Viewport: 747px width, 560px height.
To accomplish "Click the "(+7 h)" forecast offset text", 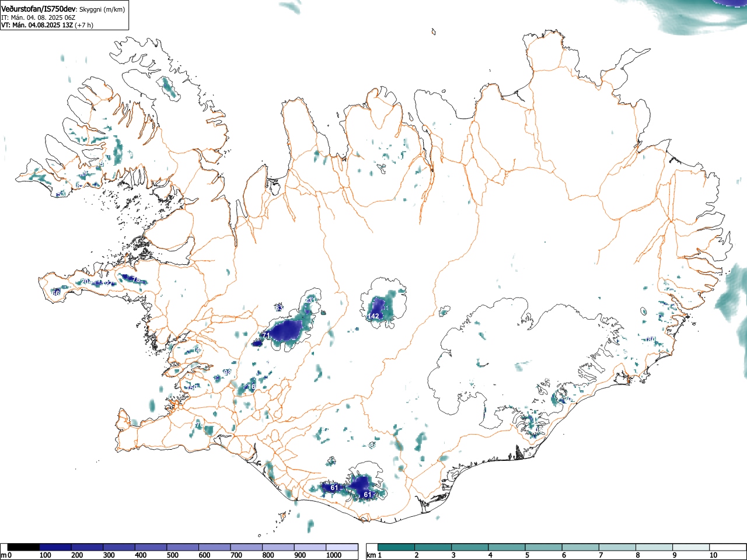I will (84, 25).
